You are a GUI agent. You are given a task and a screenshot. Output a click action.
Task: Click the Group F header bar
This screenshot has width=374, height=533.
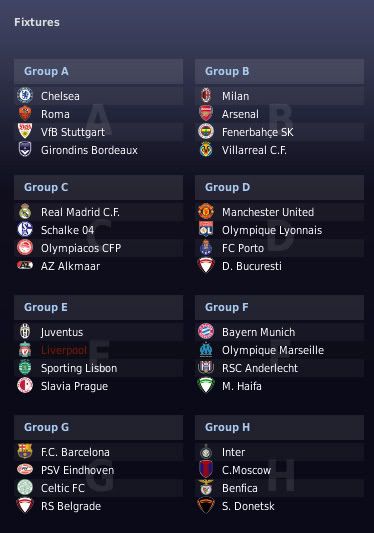tap(279, 307)
